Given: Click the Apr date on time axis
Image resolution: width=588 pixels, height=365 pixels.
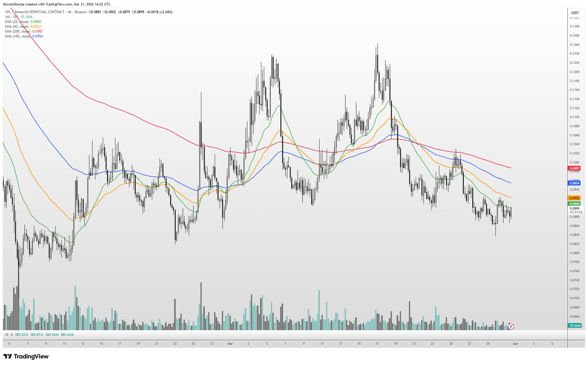Looking at the screenshot, I should click(515, 343).
